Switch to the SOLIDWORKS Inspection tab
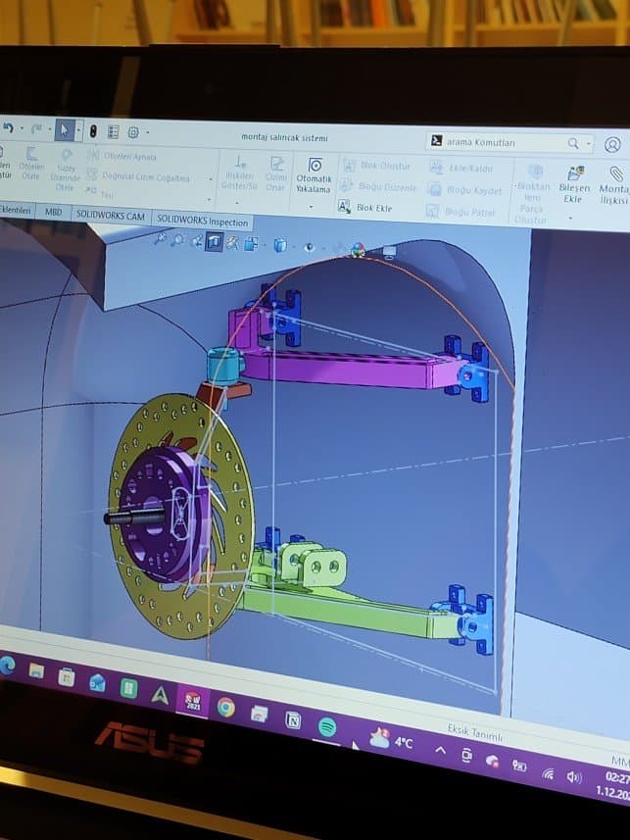 click(x=202, y=221)
